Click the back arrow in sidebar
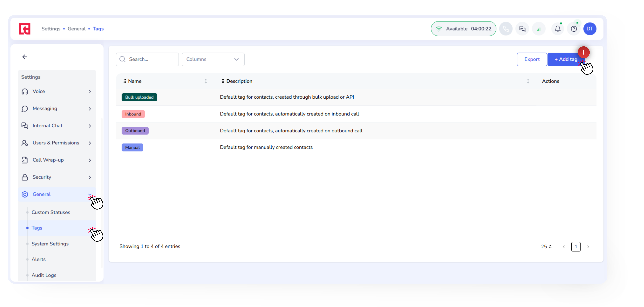This screenshot has width=644, height=307. click(25, 57)
